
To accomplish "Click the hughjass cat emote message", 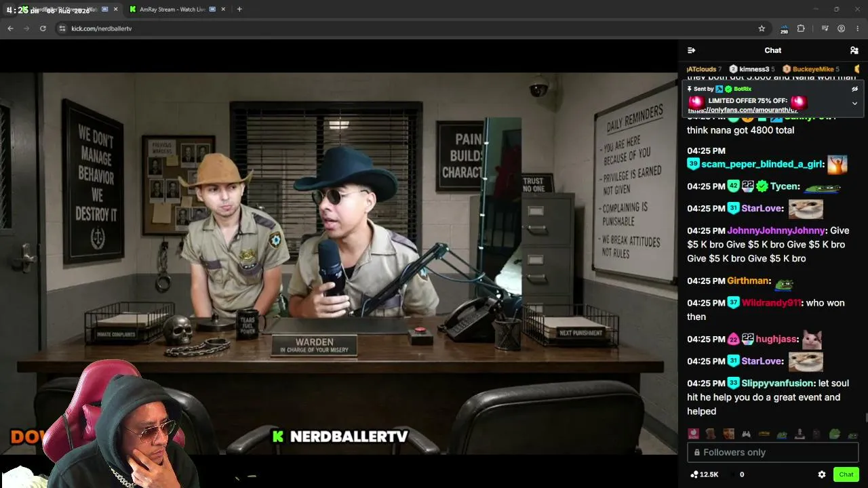I will point(812,339).
